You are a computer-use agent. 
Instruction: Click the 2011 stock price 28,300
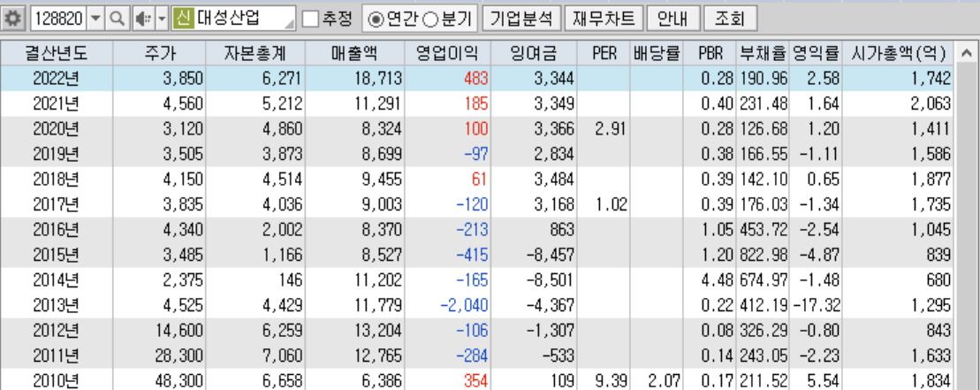(x=179, y=355)
